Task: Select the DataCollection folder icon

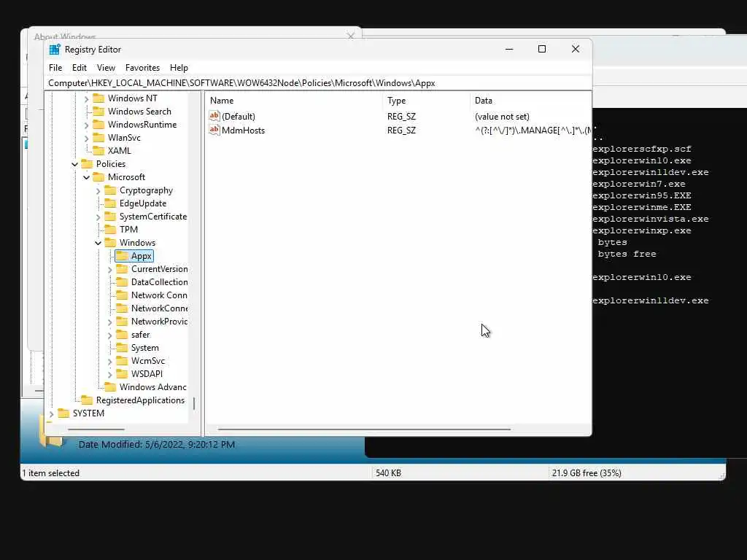Action: click(x=122, y=282)
